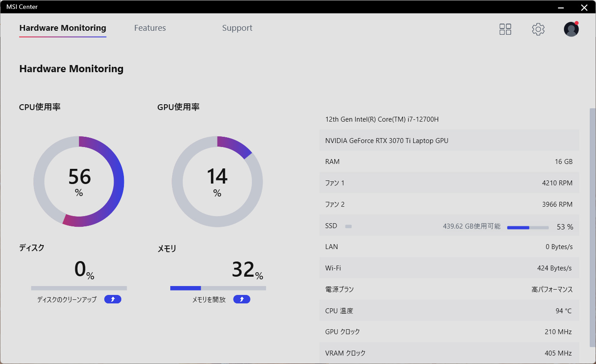596x364 pixels.
Task: Click the LAN 0 Bytes/s value
Action: click(559, 247)
